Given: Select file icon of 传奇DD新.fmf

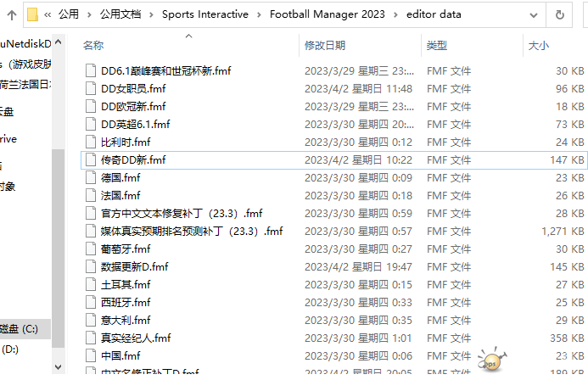Looking at the screenshot, I should 91,159.
